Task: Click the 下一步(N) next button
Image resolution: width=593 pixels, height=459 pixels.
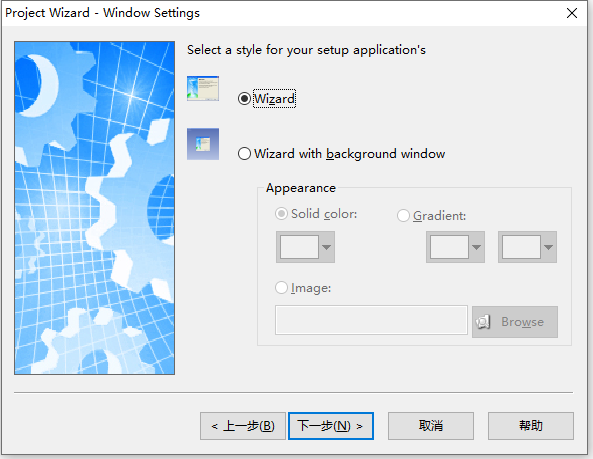Action: (331, 426)
